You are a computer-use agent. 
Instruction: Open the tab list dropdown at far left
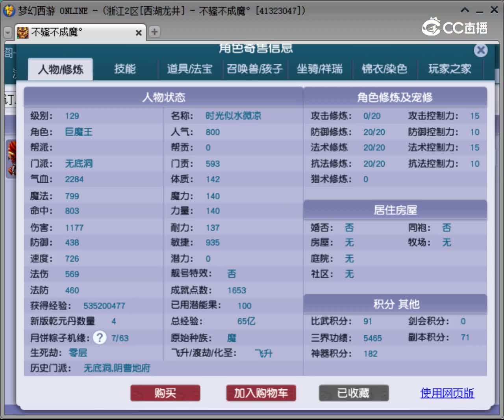[x=7, y=32]
